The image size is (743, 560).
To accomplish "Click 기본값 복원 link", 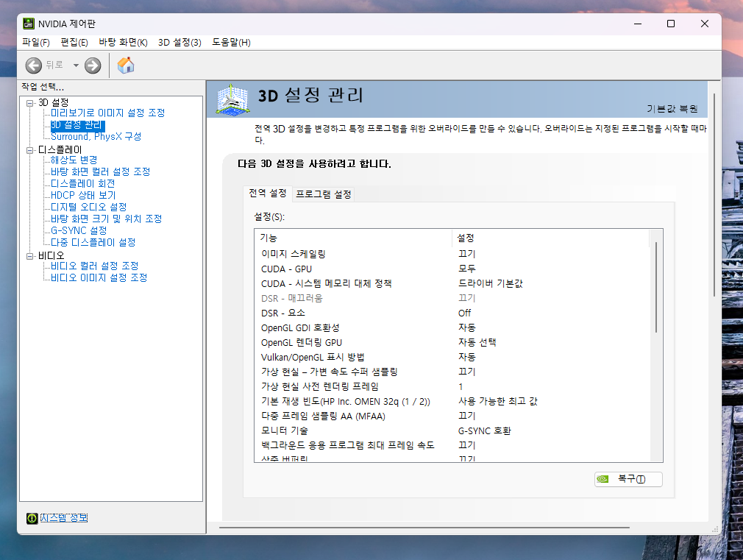I will point(672,109).
